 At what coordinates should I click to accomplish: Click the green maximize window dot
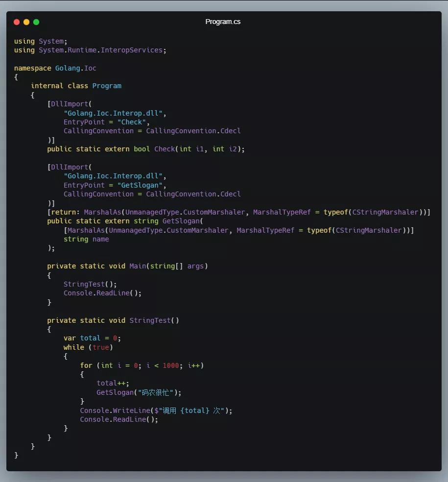(36, 22)
